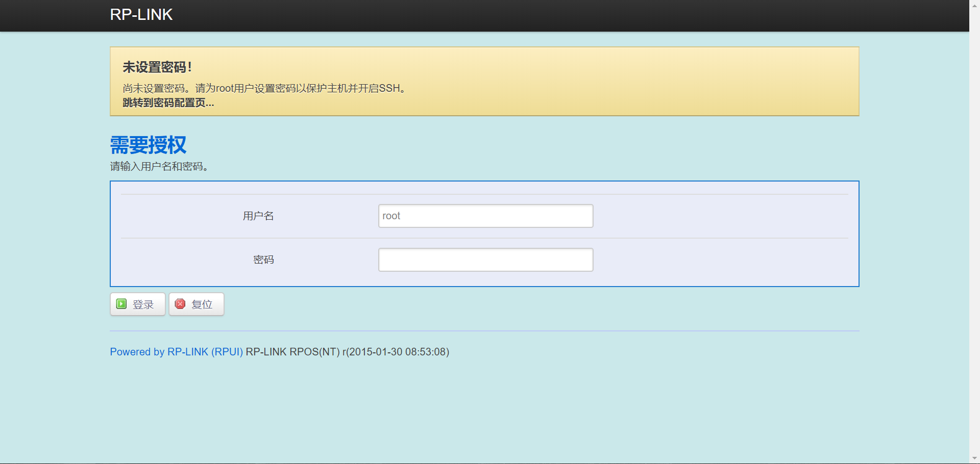980x464 pixels.
Task: Click the 未设置密码! warning title
Action: [x=157, y=67]
